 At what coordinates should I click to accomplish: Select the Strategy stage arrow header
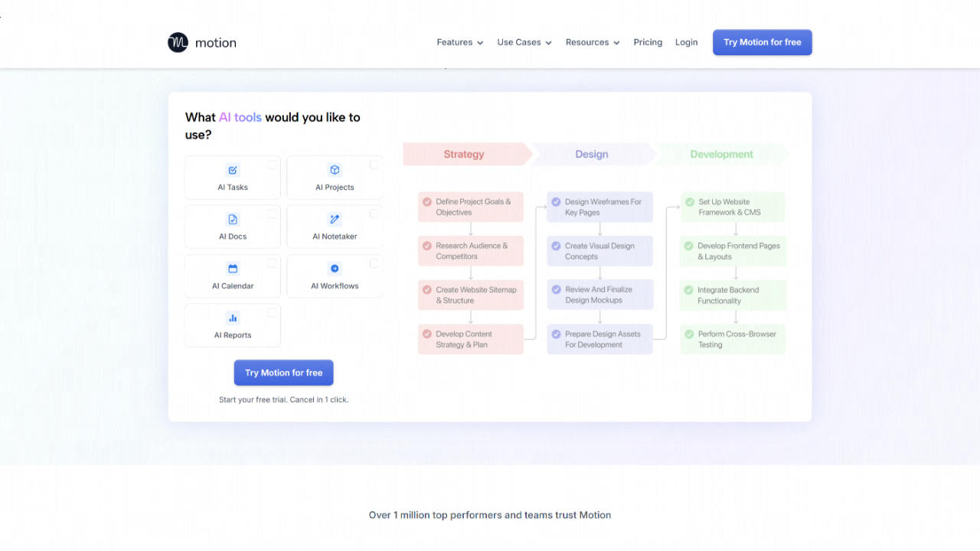(x=464, y=155)
